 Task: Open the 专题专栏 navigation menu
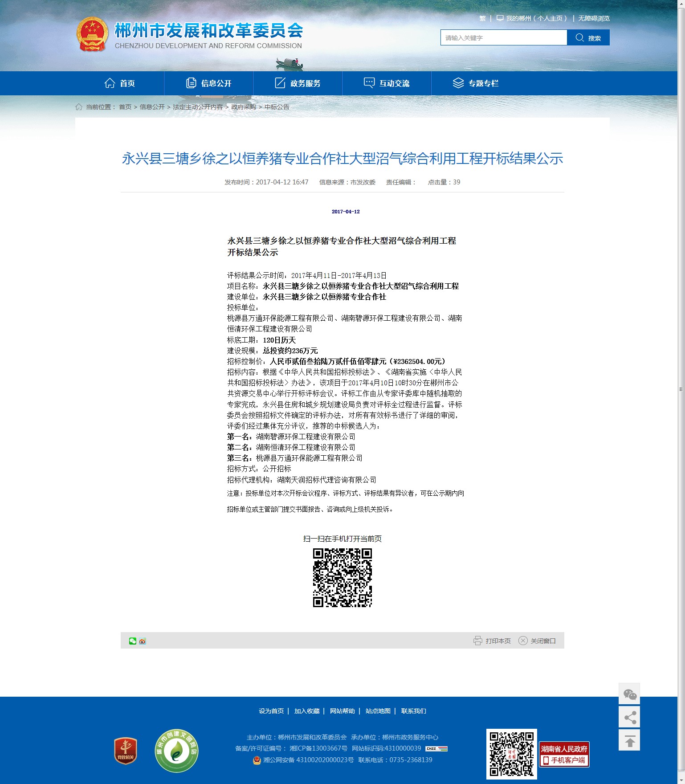click(x=476, y=83)
